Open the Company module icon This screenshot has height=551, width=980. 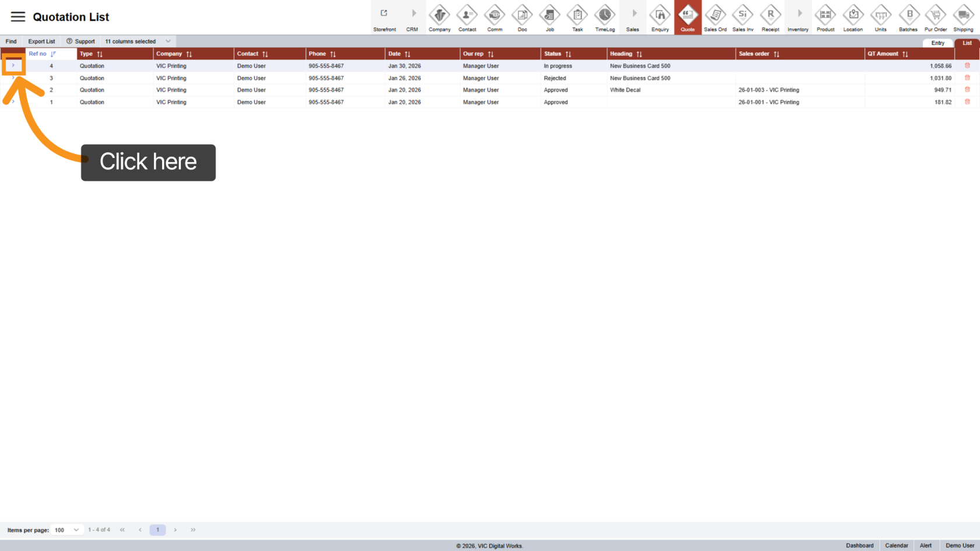[439, 17]
